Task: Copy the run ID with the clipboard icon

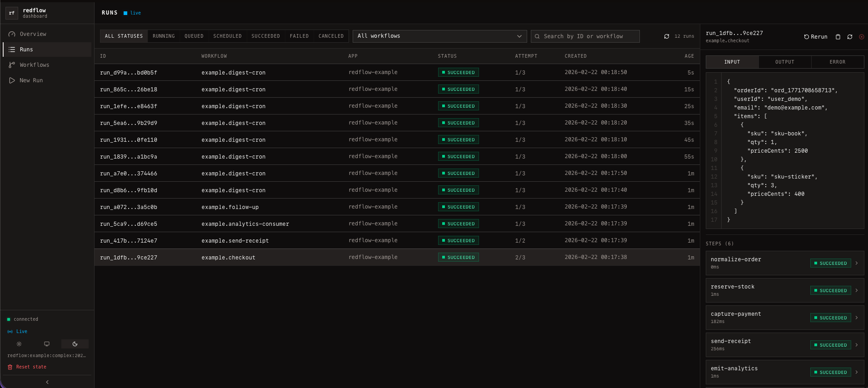Action: (838, 37)
